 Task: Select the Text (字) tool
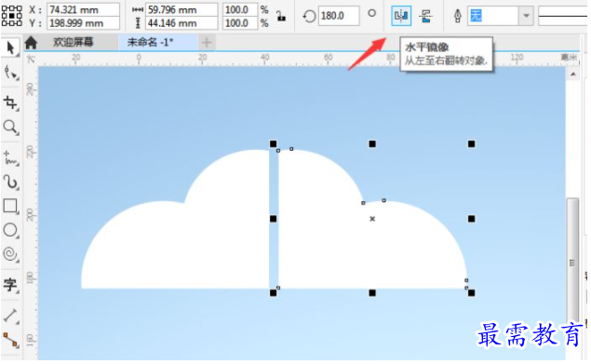point(10,285)
